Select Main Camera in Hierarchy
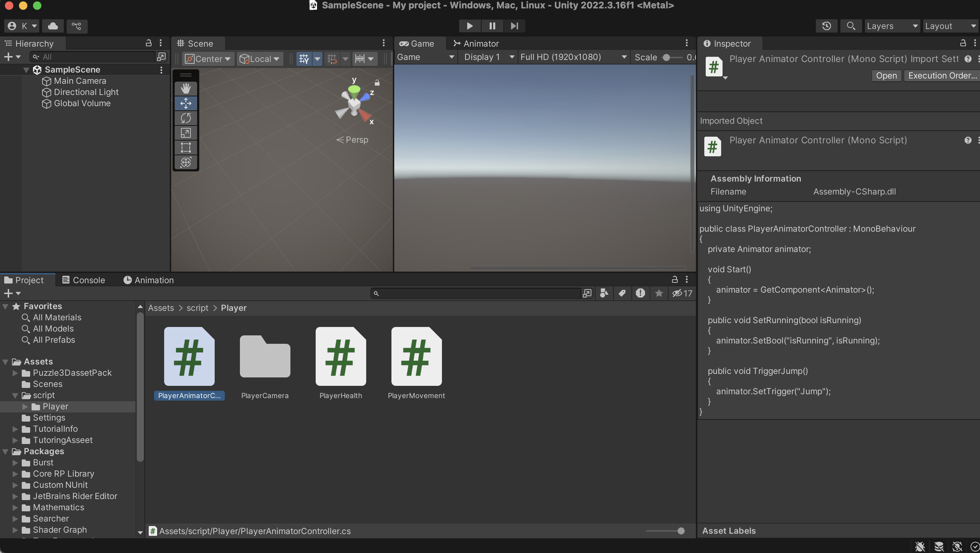980x553 pixels. [80, 81]
